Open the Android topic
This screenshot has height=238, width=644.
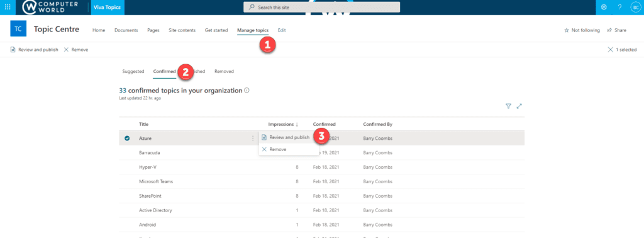[147, 225]
